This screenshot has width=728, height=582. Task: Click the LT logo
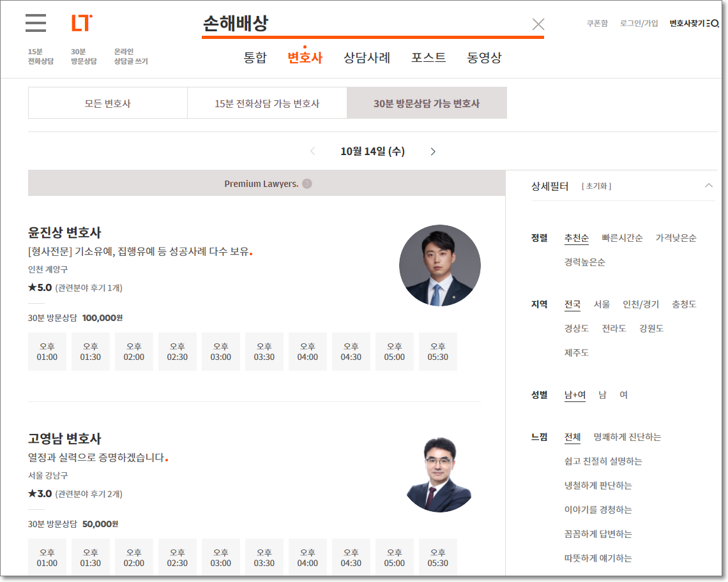[82, 23]
